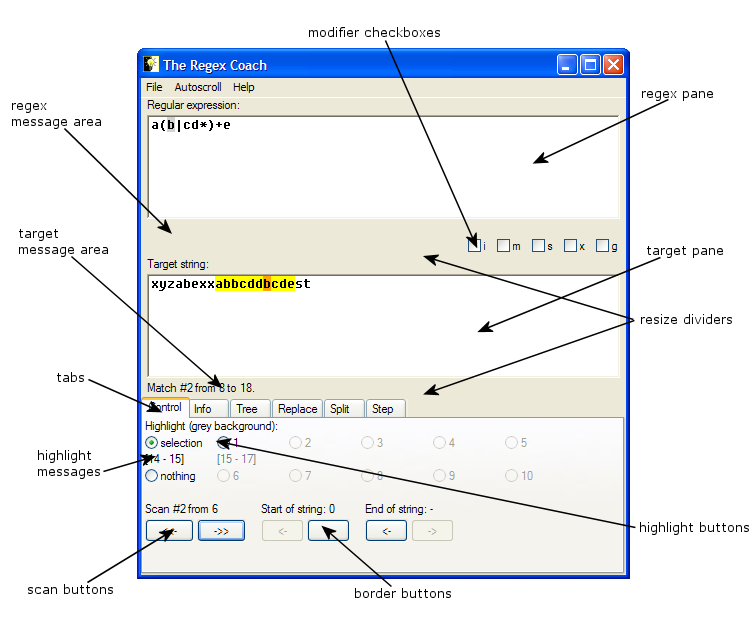
Task: Click the scan forward '->>' button
Action: 221,531
